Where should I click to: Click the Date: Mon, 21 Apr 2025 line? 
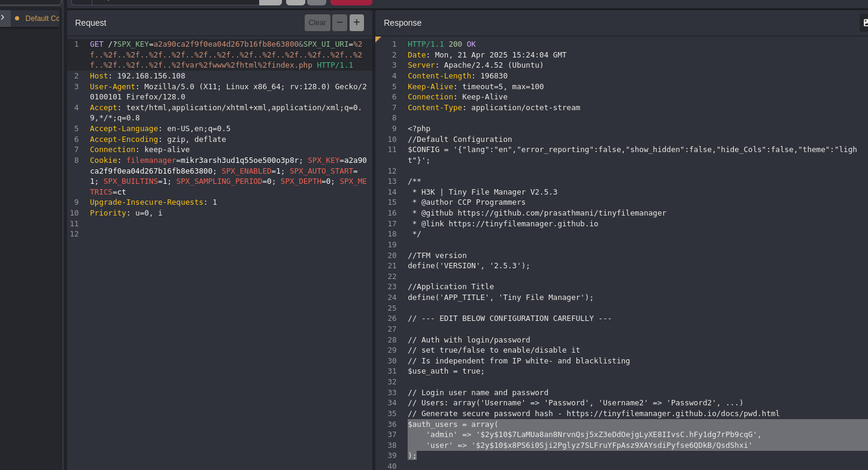[x=487, y=54]
